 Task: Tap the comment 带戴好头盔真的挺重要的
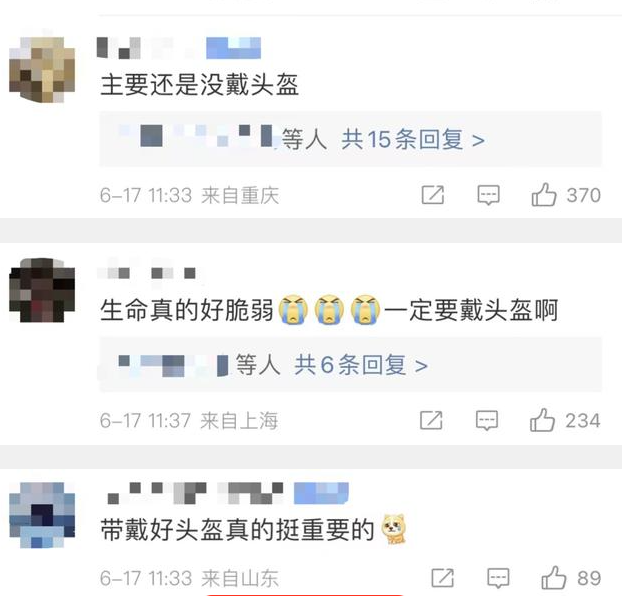(237, 530)
